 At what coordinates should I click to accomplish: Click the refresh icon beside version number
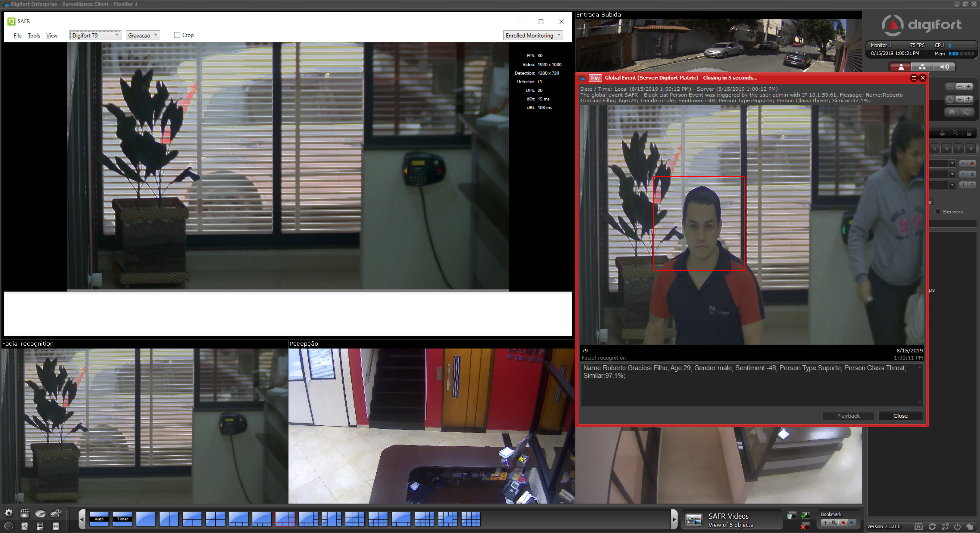(x=932, y=527)
